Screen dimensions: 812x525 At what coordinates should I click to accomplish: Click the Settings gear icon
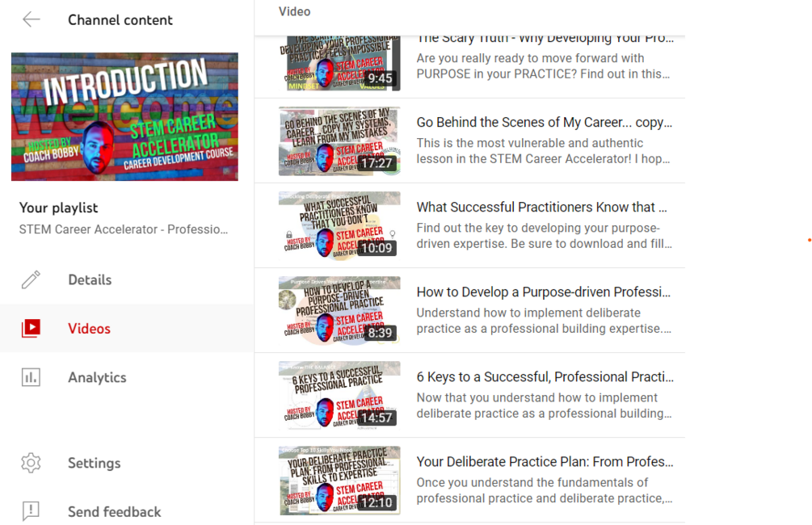[31, 463]
